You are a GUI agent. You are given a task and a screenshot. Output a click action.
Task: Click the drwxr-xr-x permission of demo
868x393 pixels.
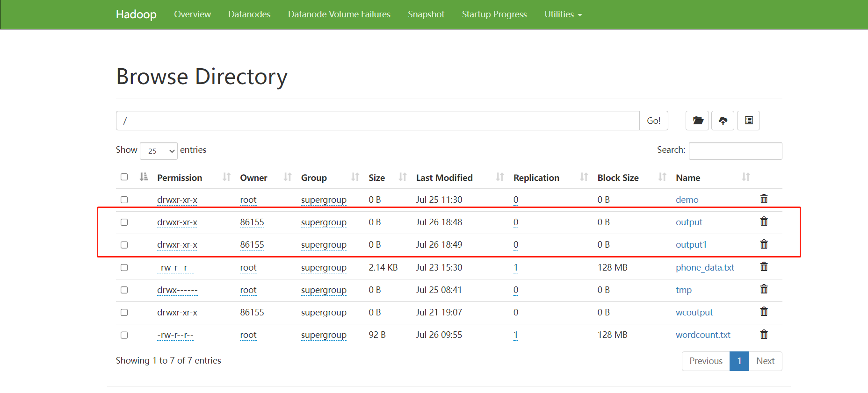[177, 200]
